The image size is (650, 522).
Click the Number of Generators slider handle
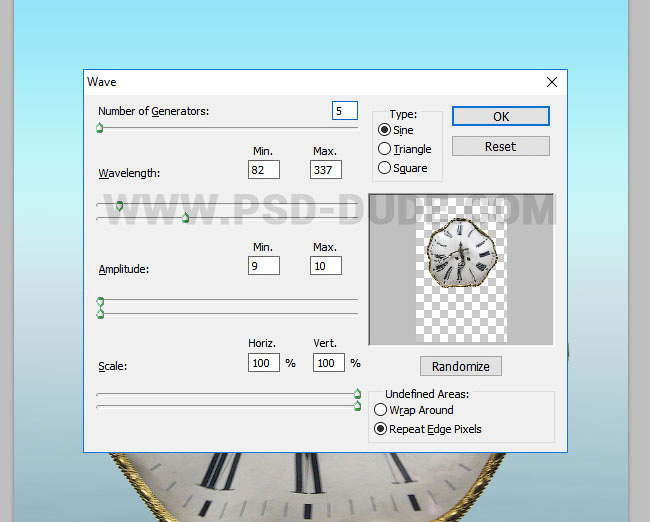click(x=99, y=128)
